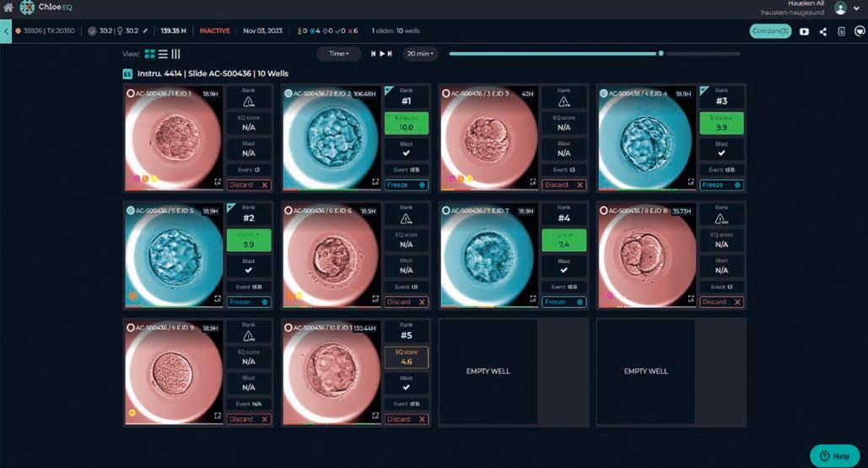868x468 pixels.
Task: Discard embryo EID 8
Action: (x=721, y=302)
